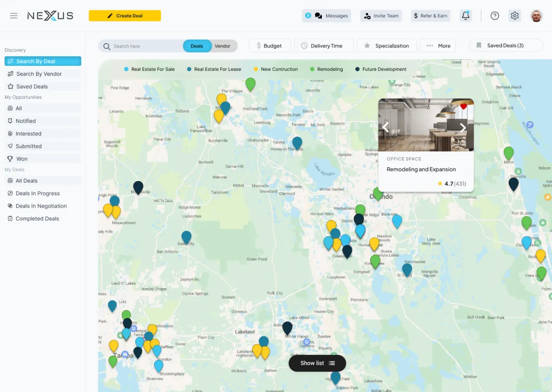The height and width of the screenshot is (392, 552).
Task: Click the star rating icon on the office card
Action: (440, 184)
